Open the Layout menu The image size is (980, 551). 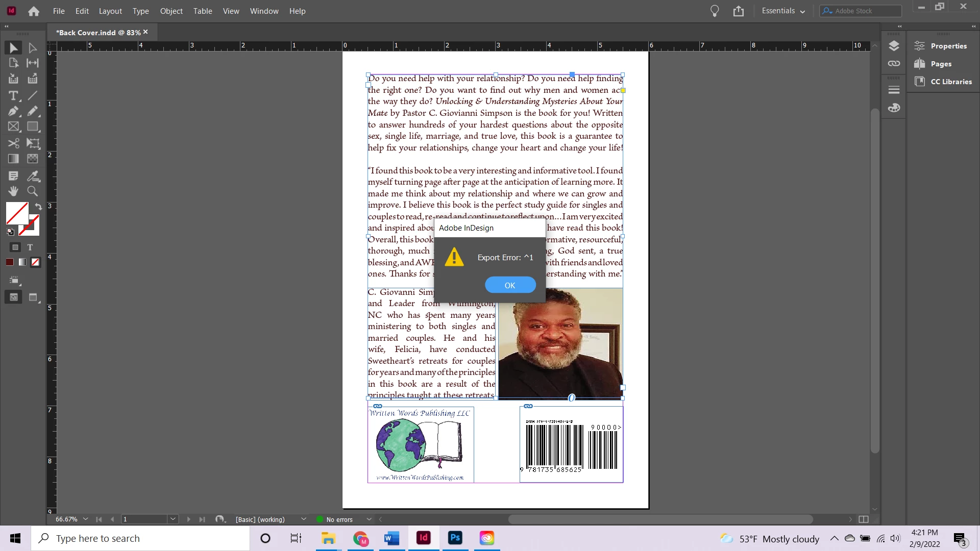coord(110,11)
